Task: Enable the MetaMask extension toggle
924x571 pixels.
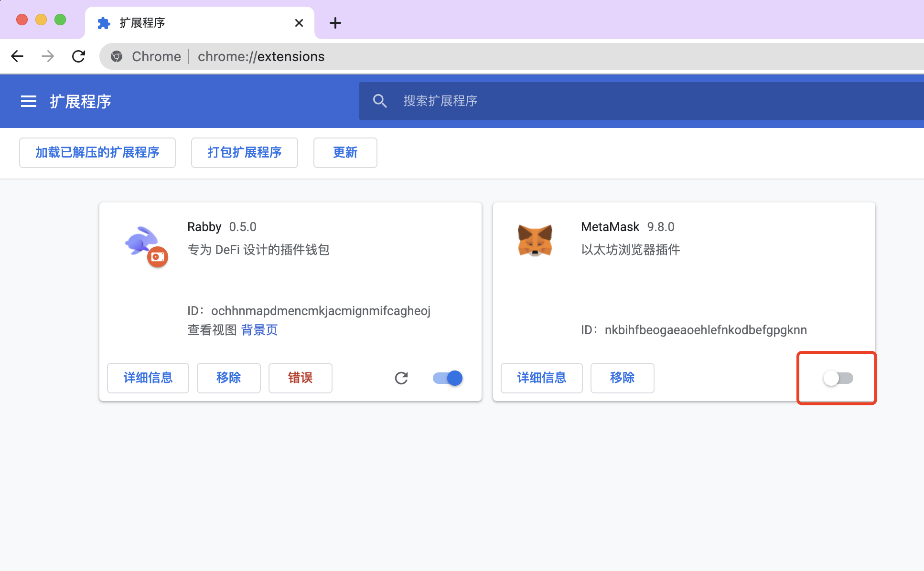Action: pyautogui.click(x=838, y=378)
